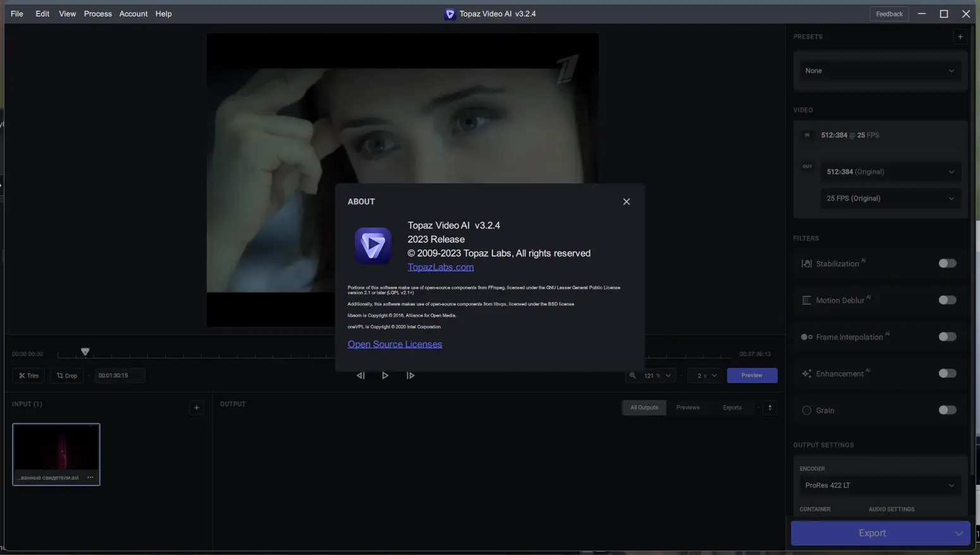Open the Open Source Licenses link
The image size is (980, 555).
395,344
